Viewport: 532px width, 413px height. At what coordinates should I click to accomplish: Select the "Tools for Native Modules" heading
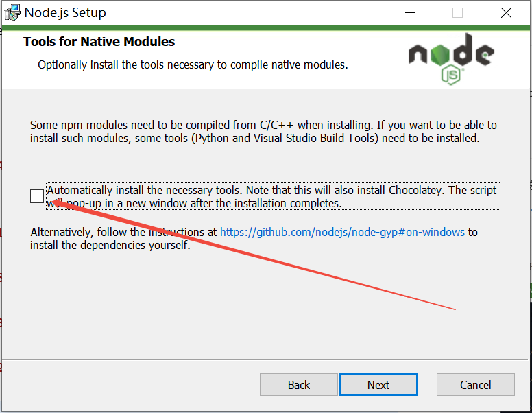click(99, 42)
